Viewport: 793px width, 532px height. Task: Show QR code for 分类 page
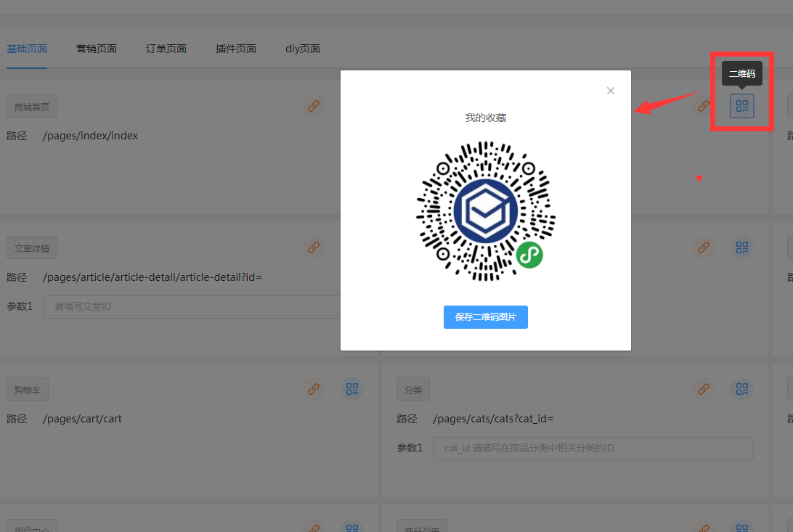742,389
